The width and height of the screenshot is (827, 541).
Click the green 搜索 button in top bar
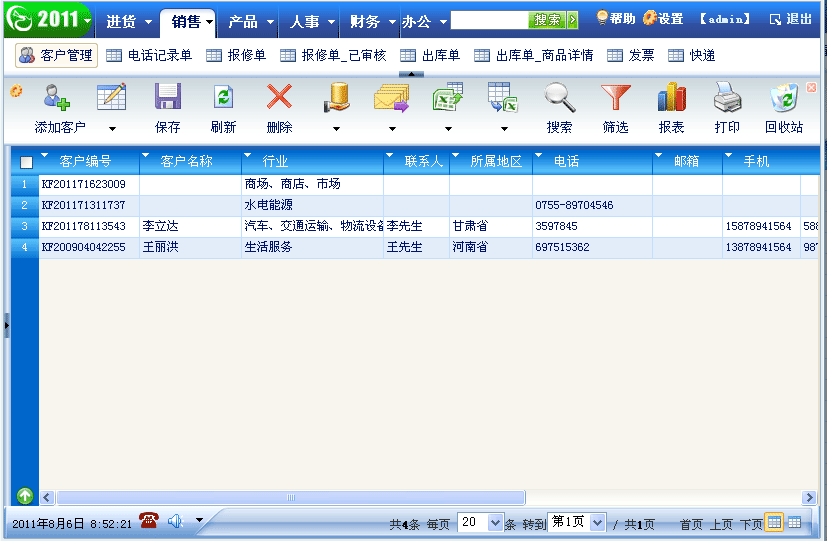tap(547, 20)
